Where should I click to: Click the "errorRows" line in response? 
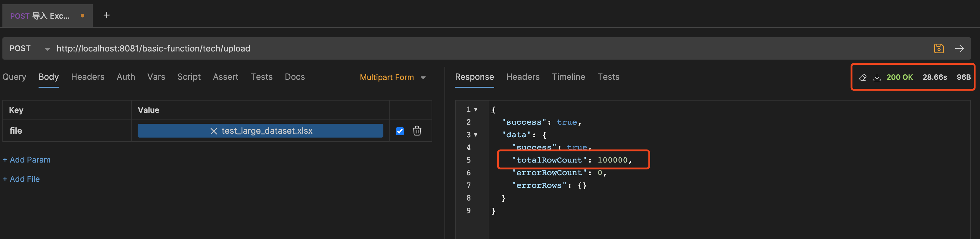pyautogui.click(x=549, y=185)
